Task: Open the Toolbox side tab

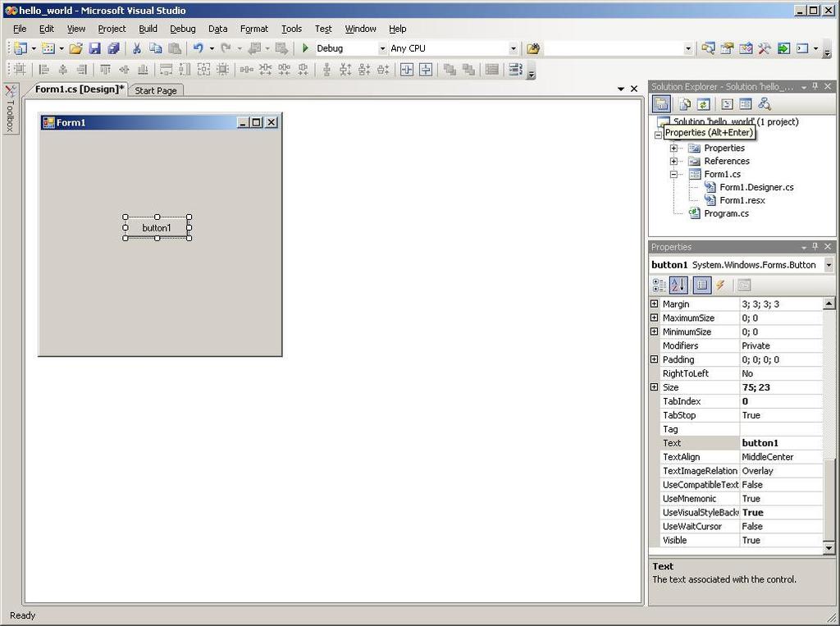Action: click(x=10, y=109)
